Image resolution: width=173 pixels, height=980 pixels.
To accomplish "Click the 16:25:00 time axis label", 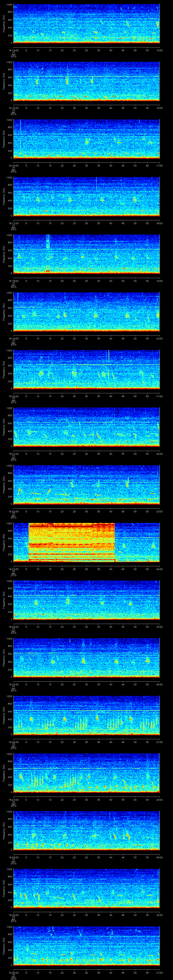I will 13,684.
